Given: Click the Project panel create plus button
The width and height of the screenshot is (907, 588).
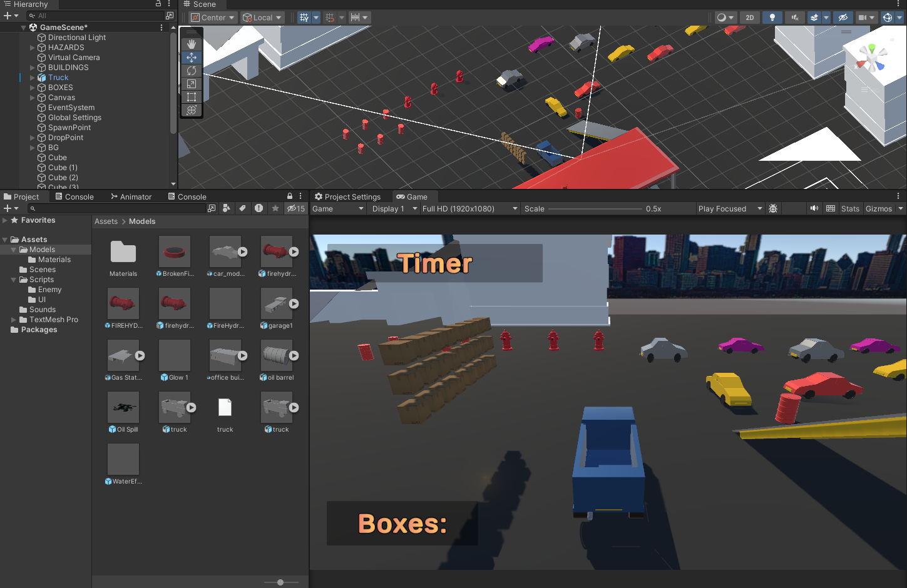Looking at the screenshot, I should (8, 208).
